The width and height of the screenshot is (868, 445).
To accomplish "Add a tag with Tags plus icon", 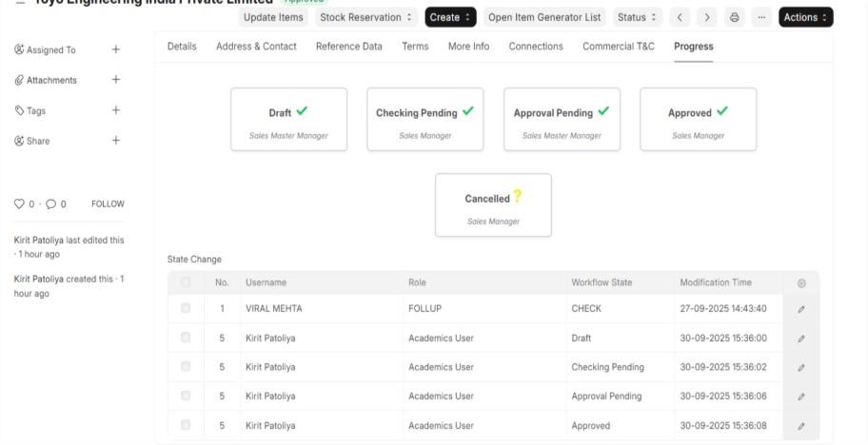I will [116, 110].
